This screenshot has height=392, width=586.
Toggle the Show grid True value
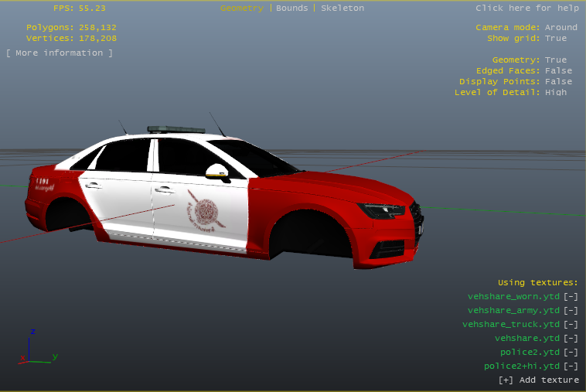pyautogui.click(x=556, y=38)
